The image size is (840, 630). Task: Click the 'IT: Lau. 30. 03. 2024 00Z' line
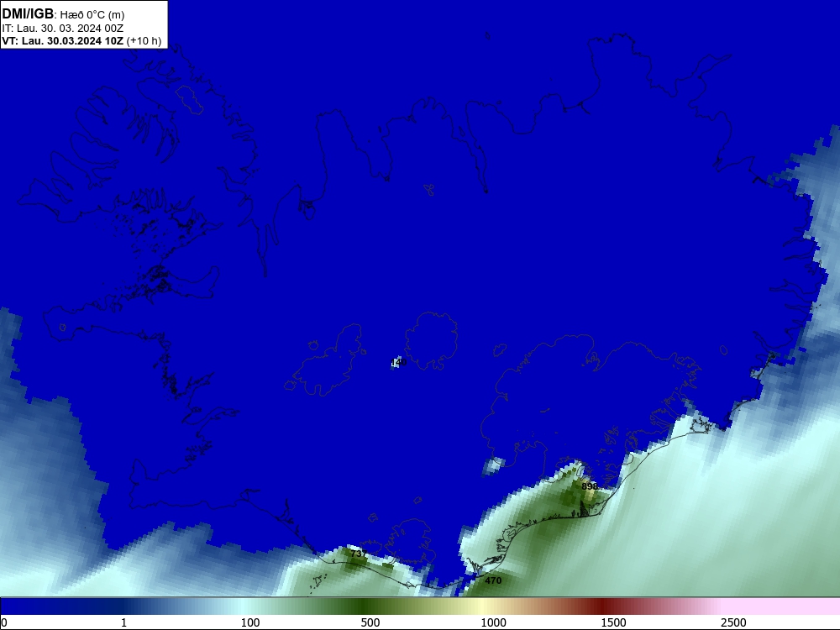pyautogui.click(x=63, y=29)
